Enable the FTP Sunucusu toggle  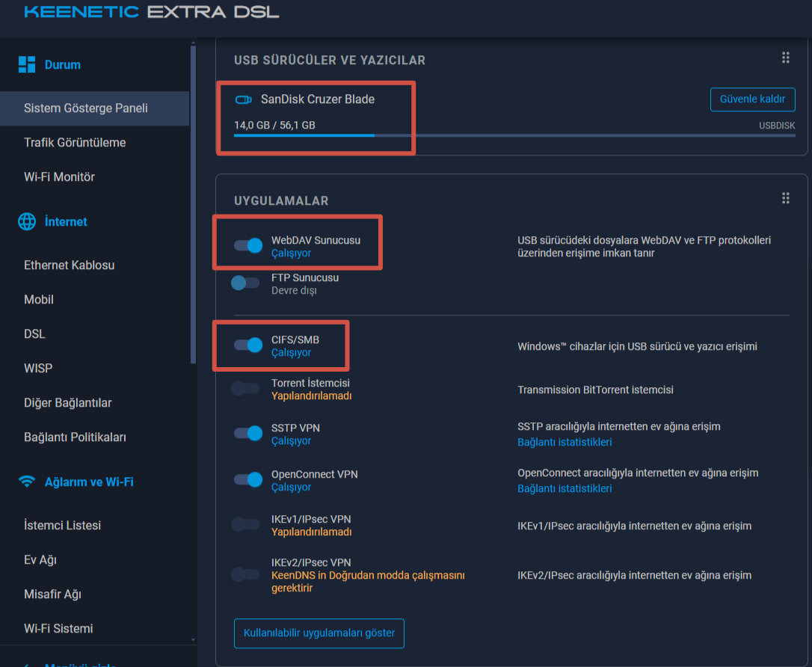tap(245, 283)
